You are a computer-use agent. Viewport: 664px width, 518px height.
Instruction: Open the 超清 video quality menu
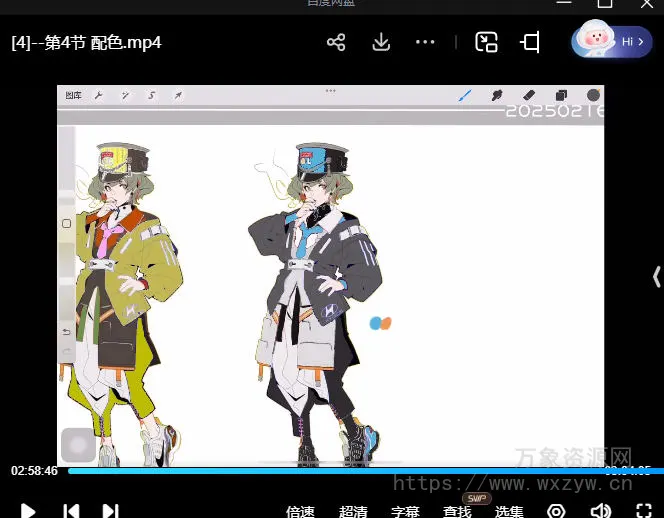353,512
